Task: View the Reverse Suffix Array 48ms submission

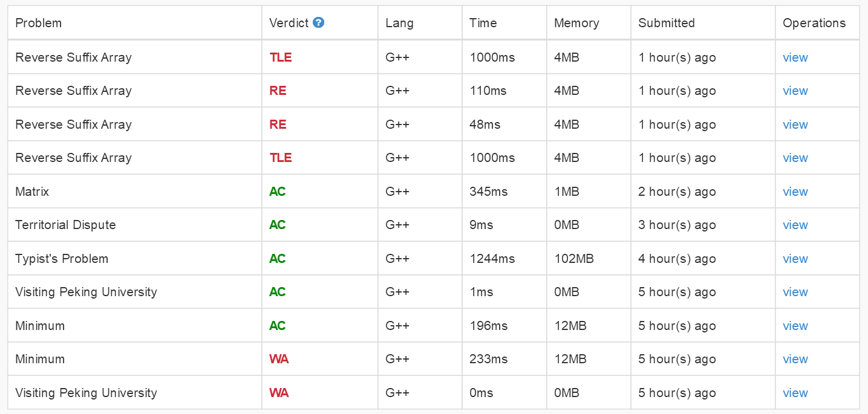Action: click(x=795, y=125)
